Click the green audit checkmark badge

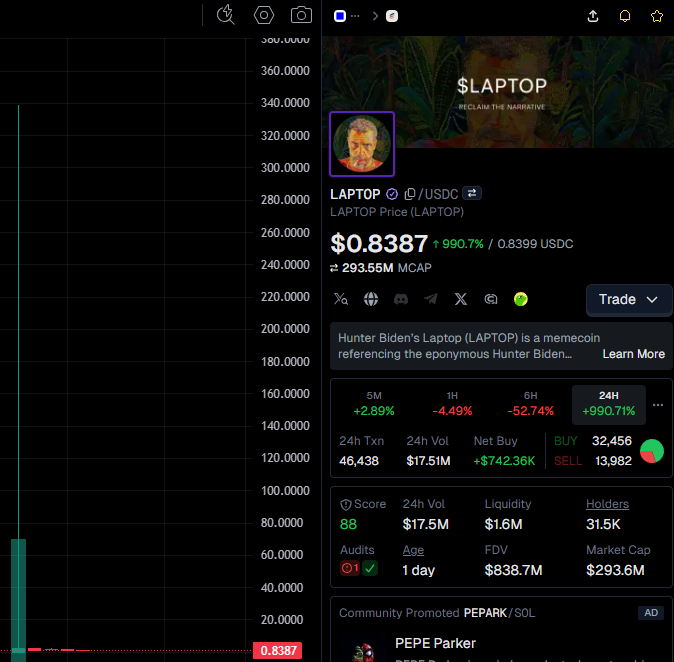[x=370, y=568]
